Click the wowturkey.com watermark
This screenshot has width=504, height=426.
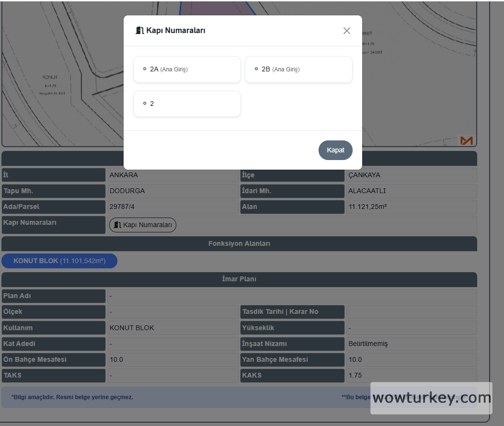coord(431,398)
